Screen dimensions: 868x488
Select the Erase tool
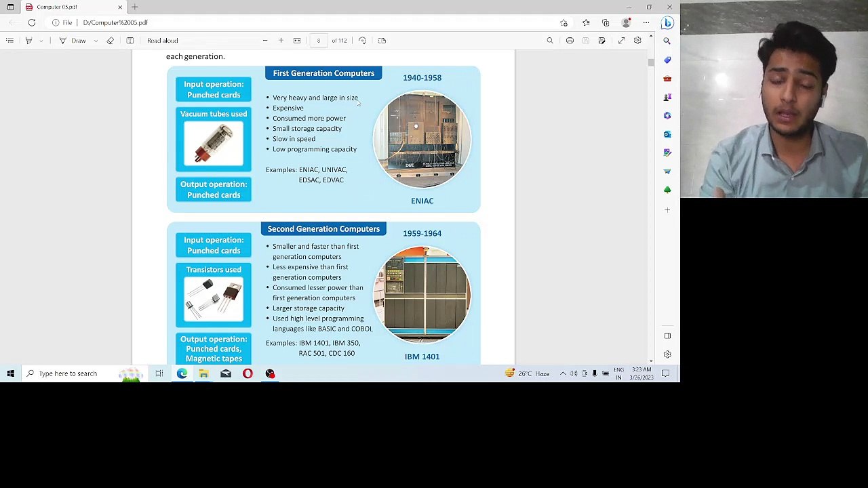coord(111,41)
